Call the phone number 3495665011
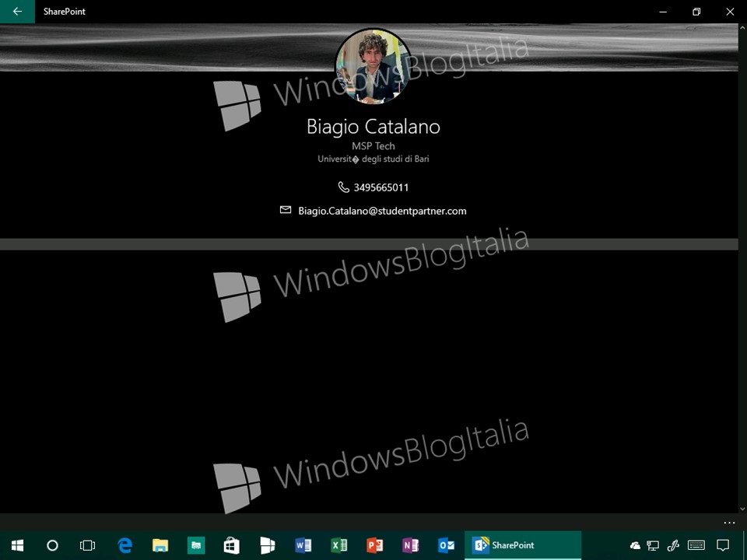Image resolution: width=747 pixels, height=560 pixels. 381,187
